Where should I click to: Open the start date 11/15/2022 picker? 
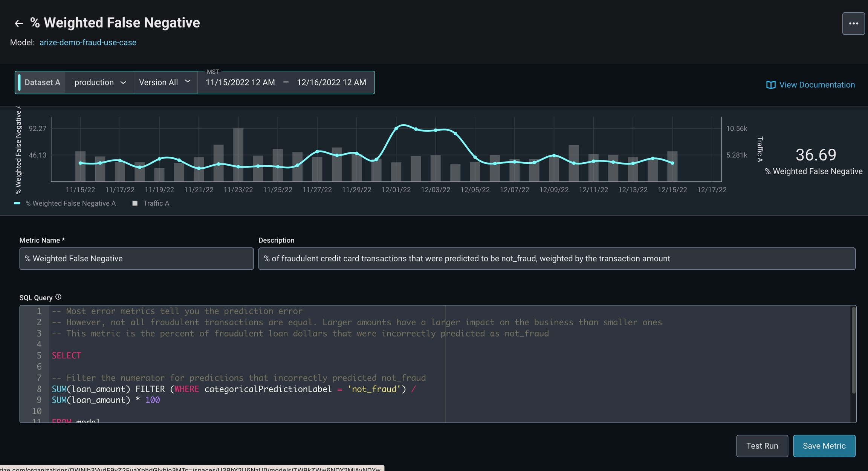click(x=240, y=82)
